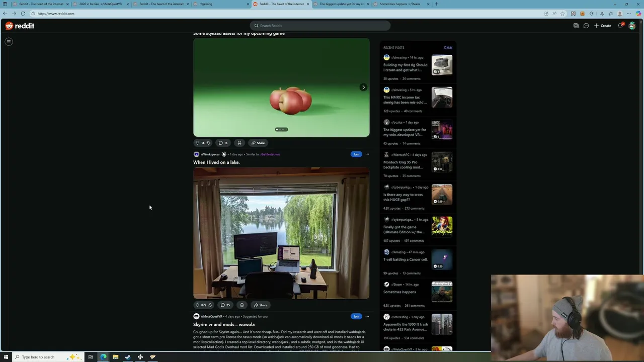Viewport: 644px width, 362px height.
Task: Switch to the '2026 in be like' MetaQuestVR tab
Action: pyautogui.click(x=101, y=4)
